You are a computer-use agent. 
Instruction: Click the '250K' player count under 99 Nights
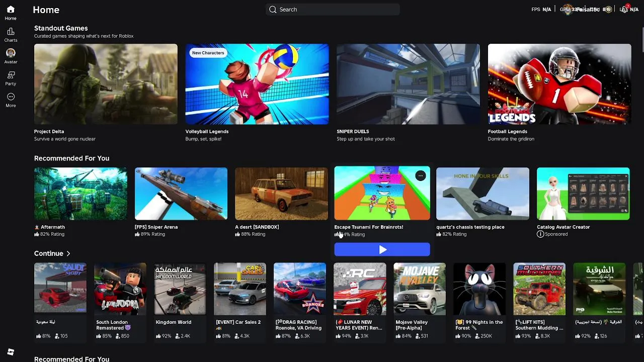pyautogui.click(x=486, y=336)
